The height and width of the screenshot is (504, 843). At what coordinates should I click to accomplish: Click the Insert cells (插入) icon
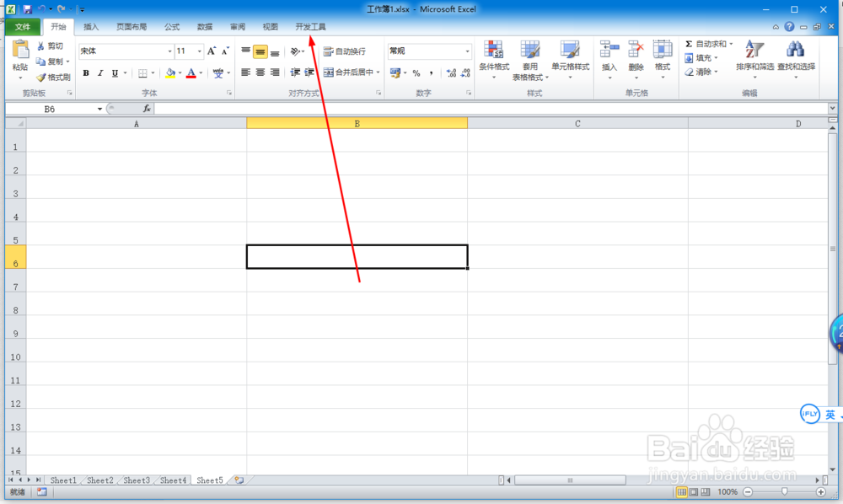pos(609,50)
